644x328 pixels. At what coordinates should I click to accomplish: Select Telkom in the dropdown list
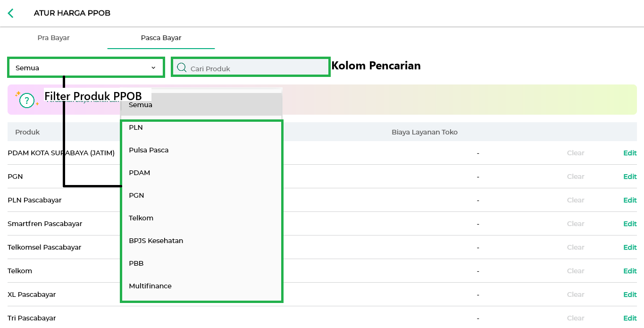coord(201,218)
